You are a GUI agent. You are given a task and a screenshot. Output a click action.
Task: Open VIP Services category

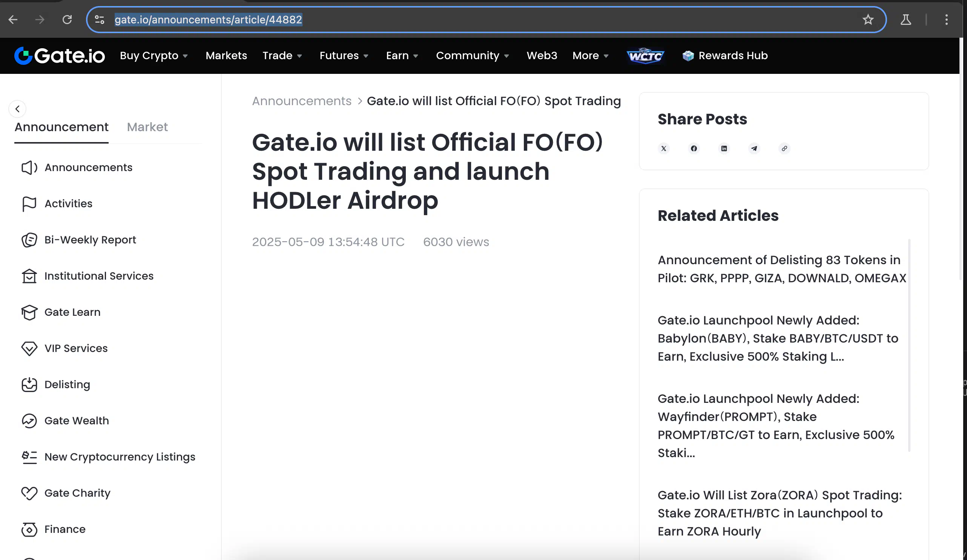point(64,348)
